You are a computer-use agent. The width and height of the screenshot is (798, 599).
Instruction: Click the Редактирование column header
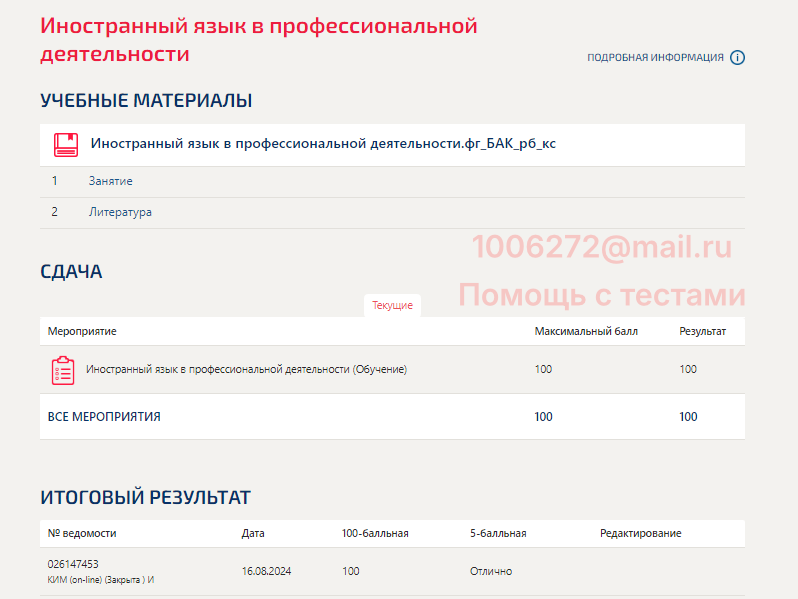tap(640, 533)
